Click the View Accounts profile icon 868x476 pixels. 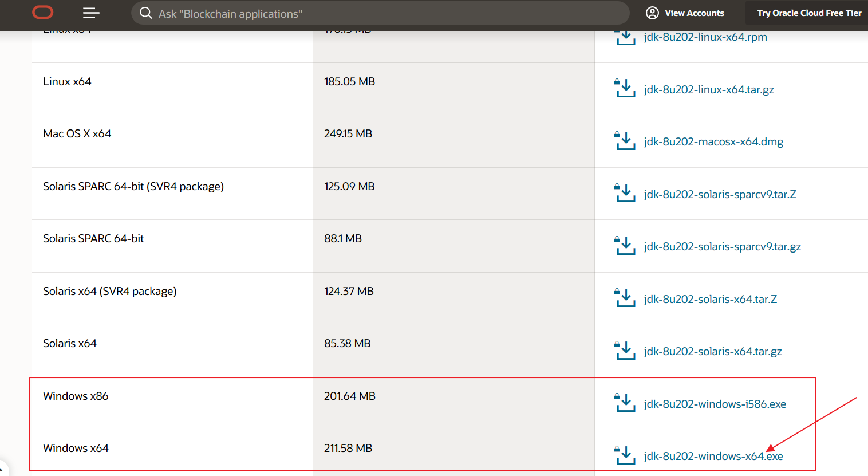coord(652,13)
